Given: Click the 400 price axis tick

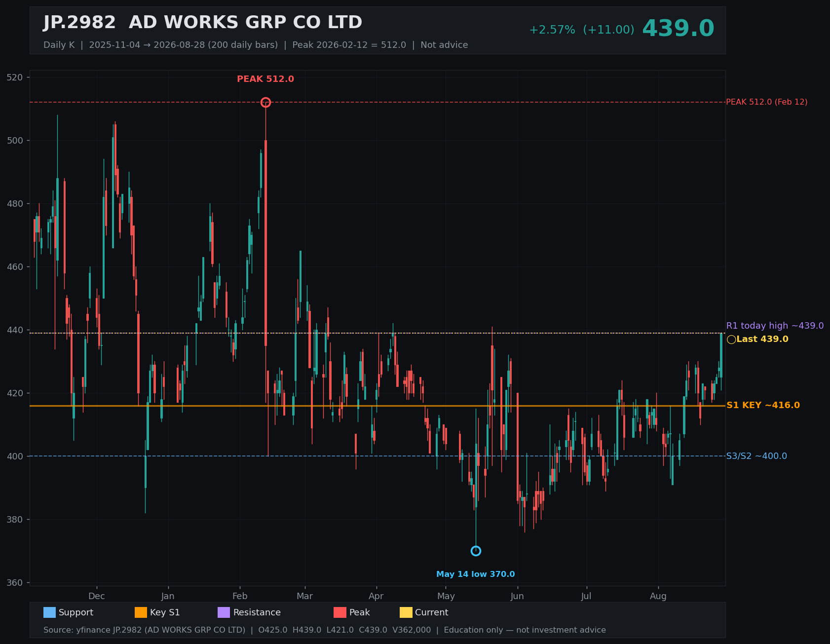Looking at the screenshot, I should pyautogui.click(x=15, y=456).
